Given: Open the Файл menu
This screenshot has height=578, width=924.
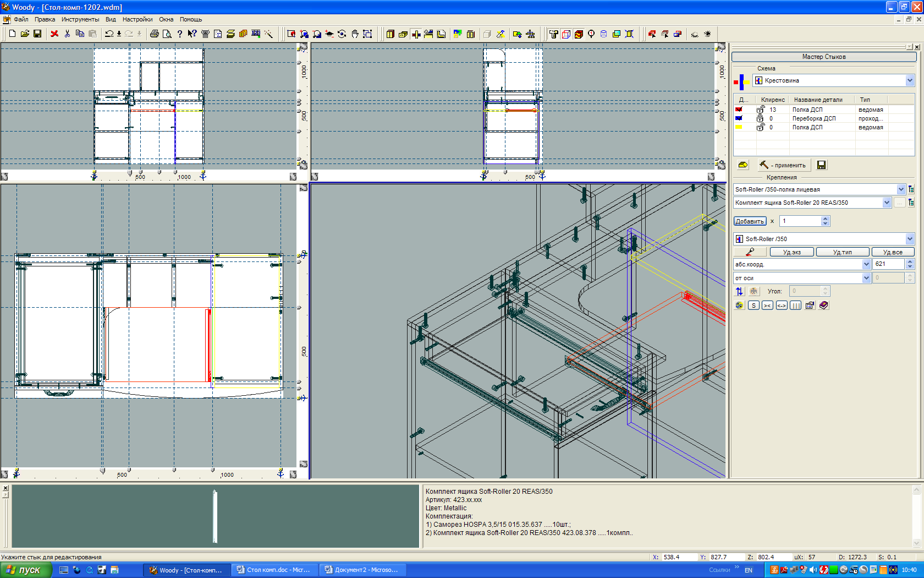Looking at the screenshot, I should pos(21,19).
